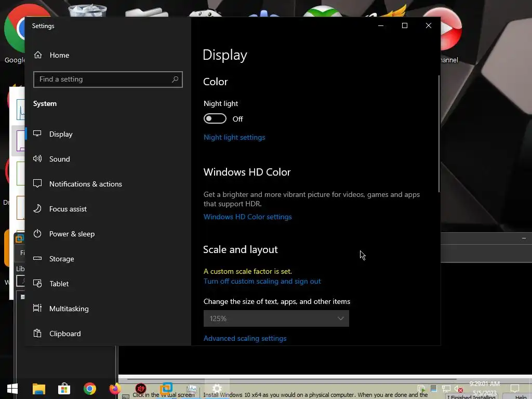The width and height of the screenshot is (532, 399).
Task: Go to the Focus assist page
Action: tap(68, 209)
